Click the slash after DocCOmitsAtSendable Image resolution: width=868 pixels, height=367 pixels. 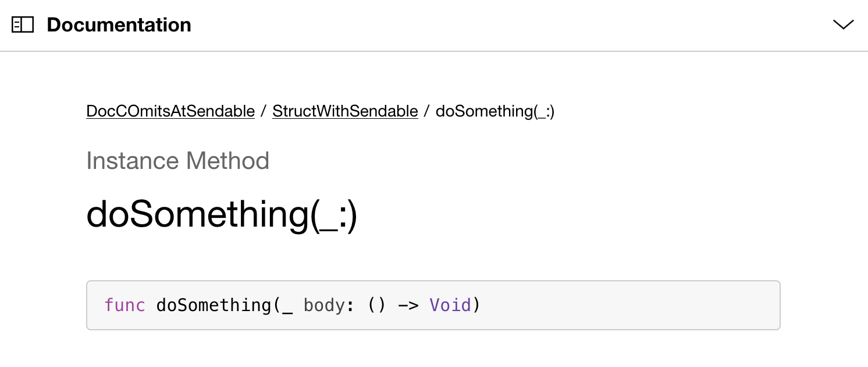[264, 111]
